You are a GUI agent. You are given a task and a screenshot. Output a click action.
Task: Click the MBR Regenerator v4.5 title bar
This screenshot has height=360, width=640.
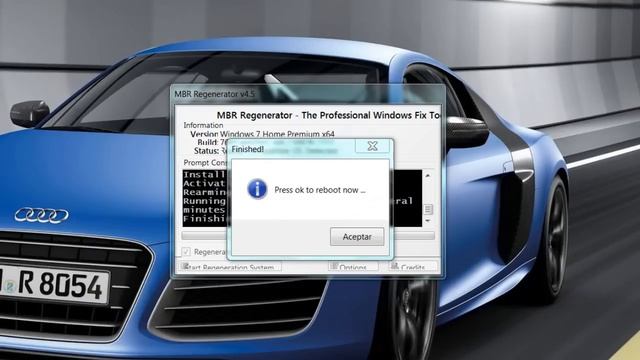(x=308, y=94)
